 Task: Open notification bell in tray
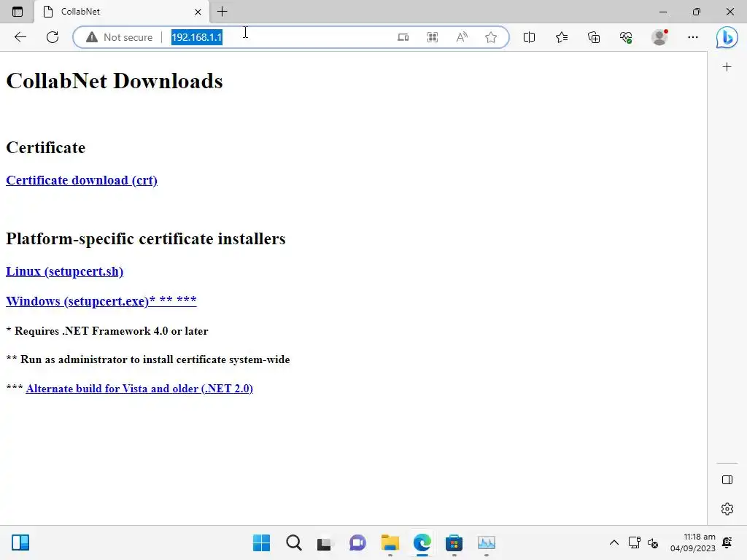pos(727,542)
